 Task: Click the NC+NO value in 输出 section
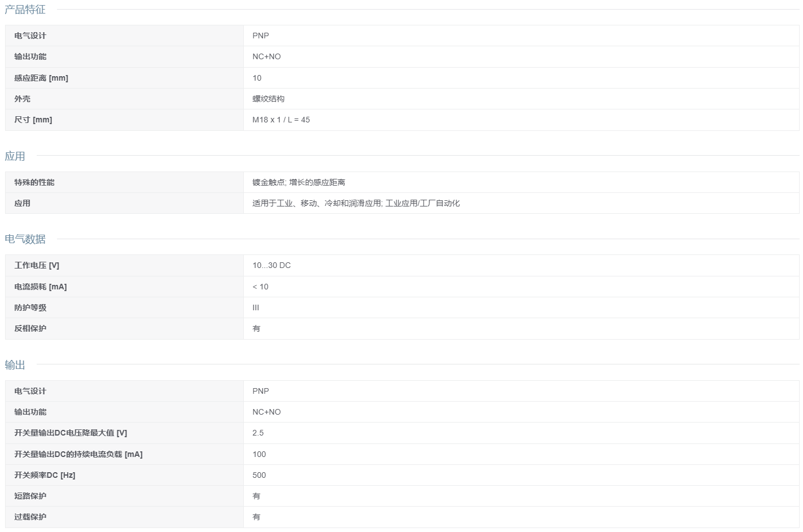click(x=266, y=412)
